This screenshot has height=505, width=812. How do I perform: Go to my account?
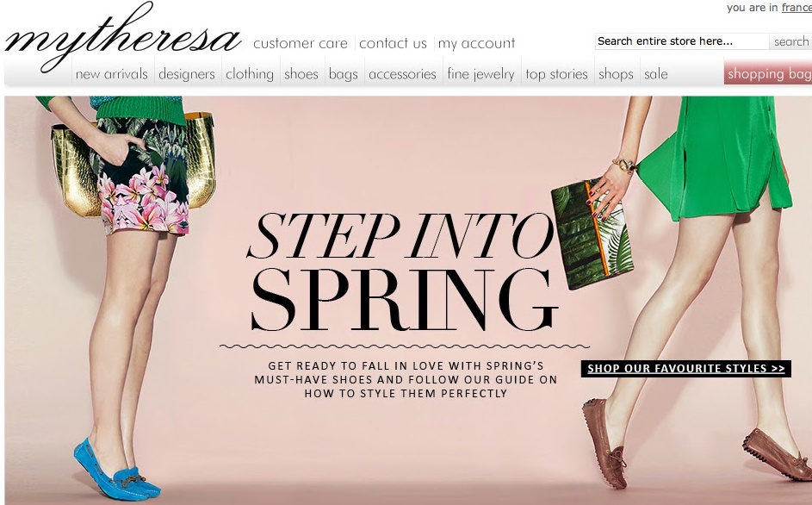pos(476,44)
